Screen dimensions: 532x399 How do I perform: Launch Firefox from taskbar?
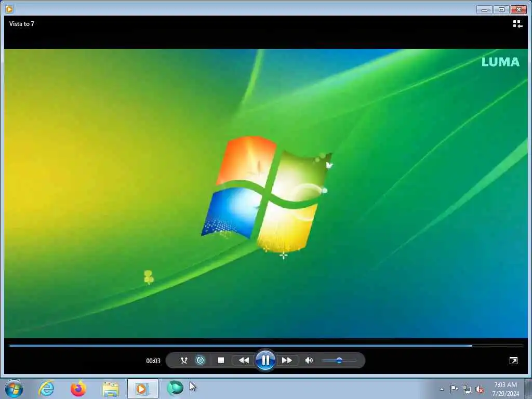pyautogui.click(x=78, y=389)
